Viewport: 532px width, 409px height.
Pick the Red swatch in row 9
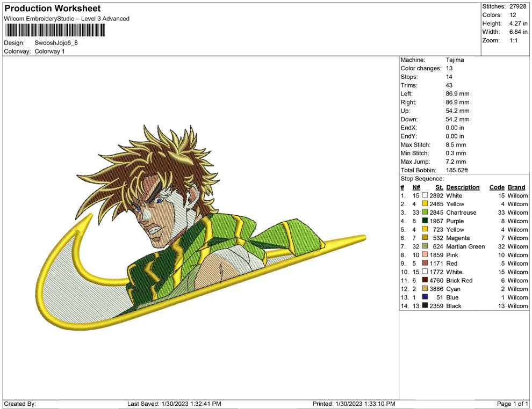tap(425, 263)
